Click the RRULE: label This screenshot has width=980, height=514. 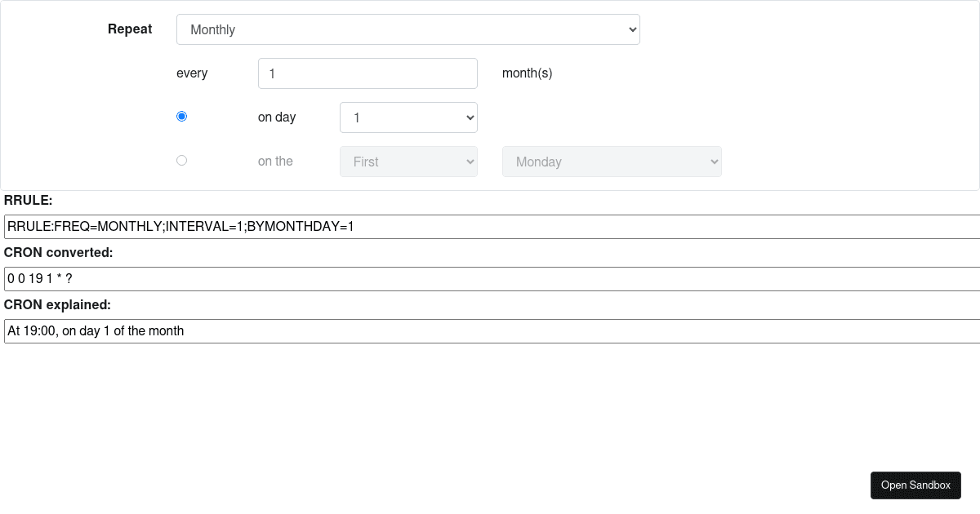(29, 200)
